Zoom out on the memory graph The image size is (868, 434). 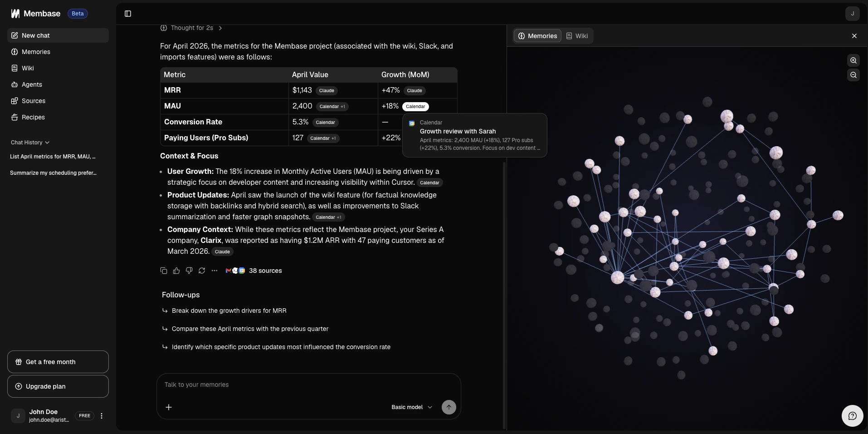pyautogui.click(x=853, y=75)
